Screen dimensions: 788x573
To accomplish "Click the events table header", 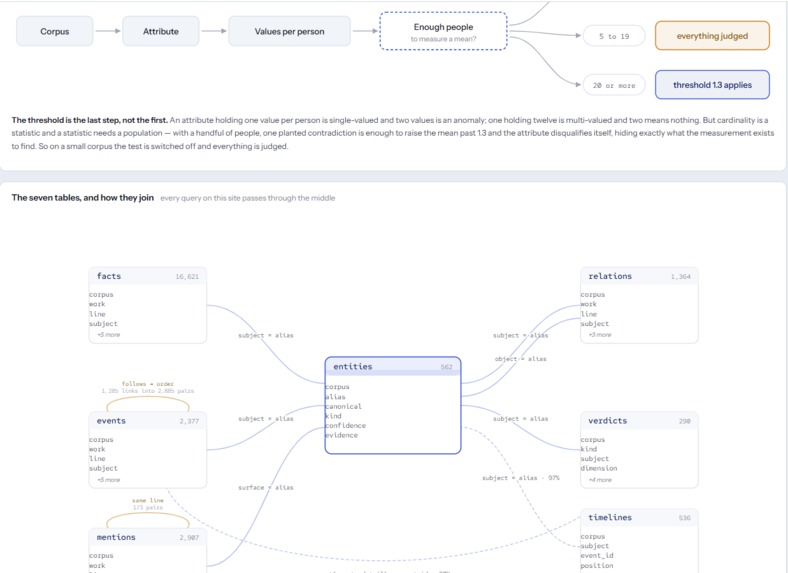I will click(x=148, y=421).
